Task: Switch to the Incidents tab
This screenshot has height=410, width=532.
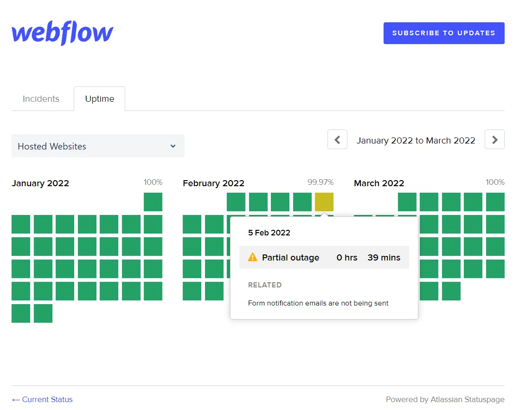Action: (41, 99)
